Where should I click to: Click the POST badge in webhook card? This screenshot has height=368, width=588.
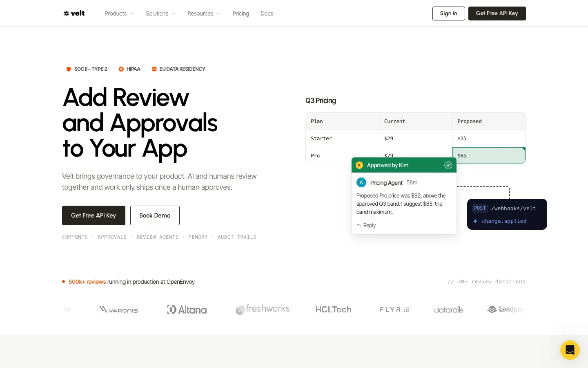click(480, 208)
